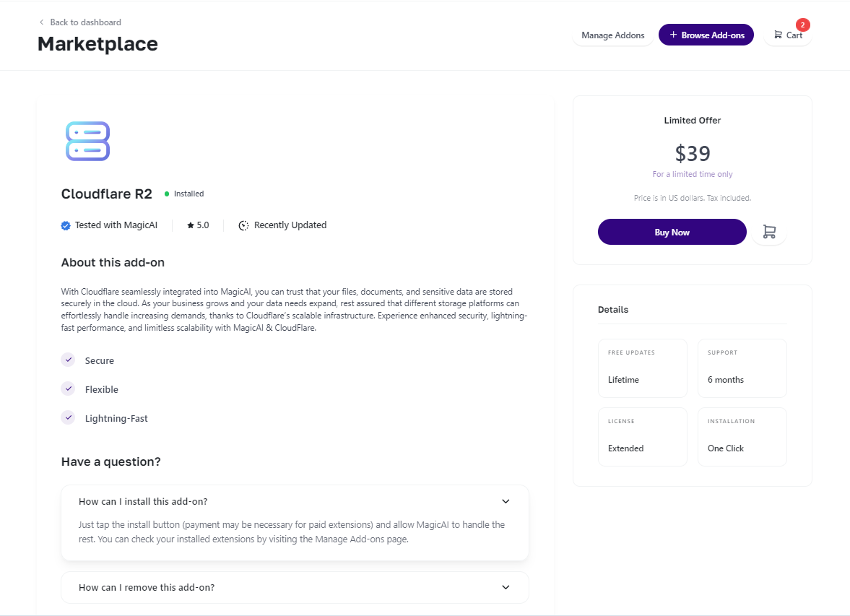Click the star rating 5.0 icon
The width and height of the screenshot is (850, 616).
click(x=191, y=225)
